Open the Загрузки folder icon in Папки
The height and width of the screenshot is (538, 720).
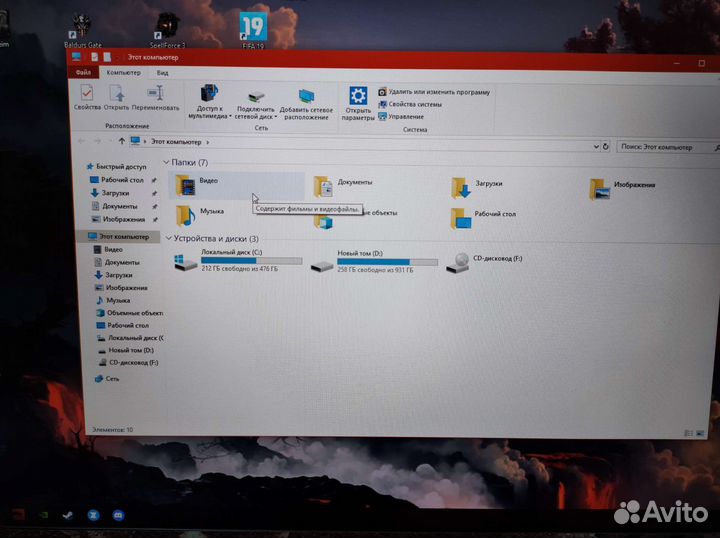(460, 187)
